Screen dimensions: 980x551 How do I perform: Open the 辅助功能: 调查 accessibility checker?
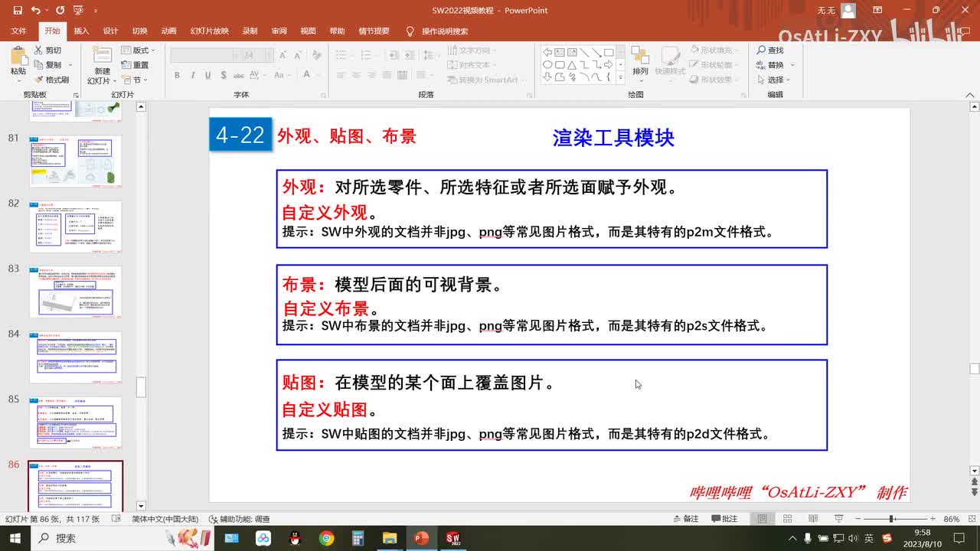click(237, 519)
